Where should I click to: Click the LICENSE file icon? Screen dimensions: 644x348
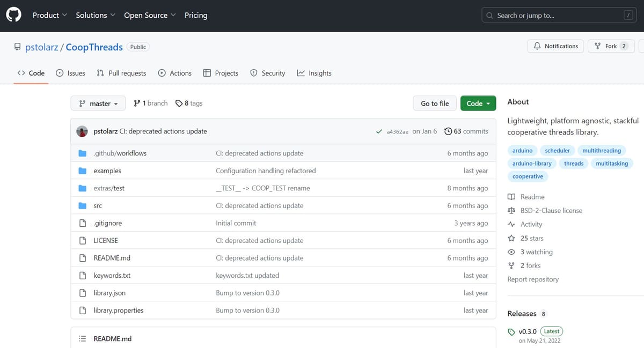tap(83, 241)
